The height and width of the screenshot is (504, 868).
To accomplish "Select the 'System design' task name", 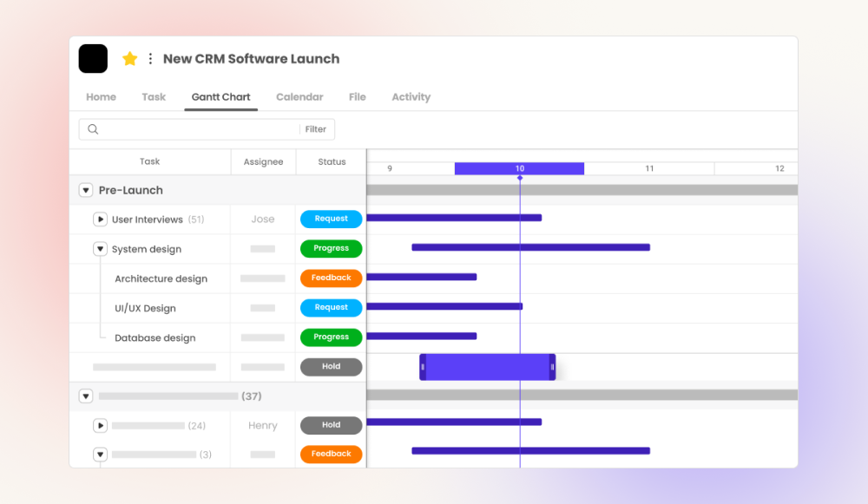I will [x=147, y=249].
